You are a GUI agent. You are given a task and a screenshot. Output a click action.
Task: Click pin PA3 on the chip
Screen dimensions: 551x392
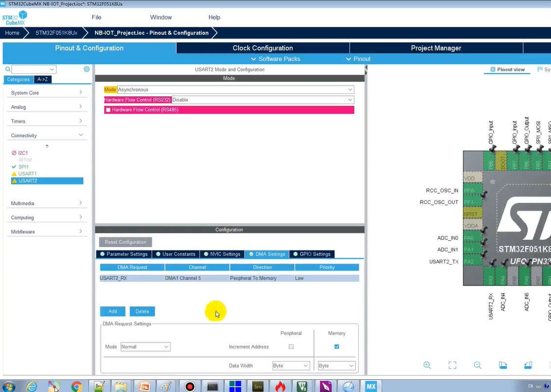(491, 276)
